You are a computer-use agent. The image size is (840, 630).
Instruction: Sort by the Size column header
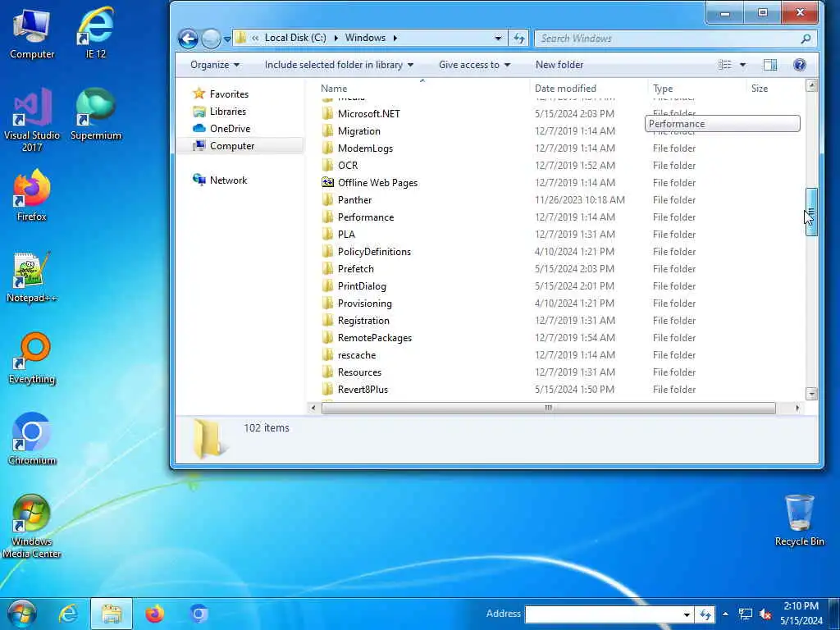pyautogui.click(x=759, y=89)
